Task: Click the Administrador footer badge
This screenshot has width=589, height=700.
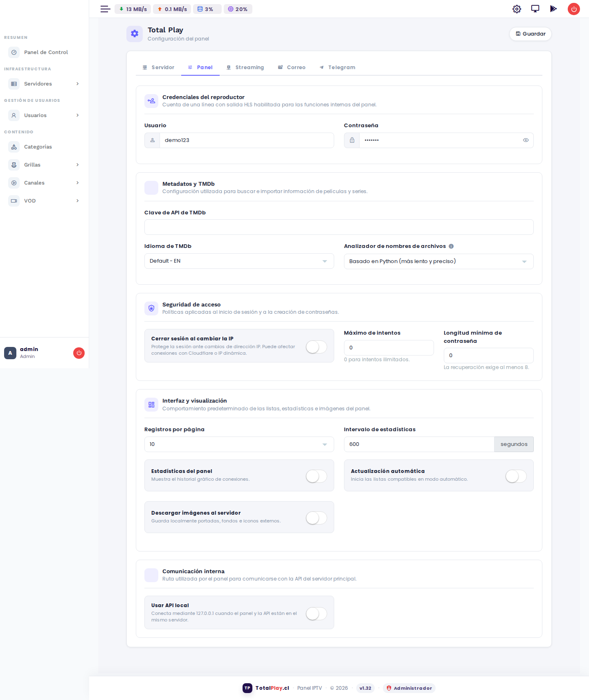Action: coord(409,688)
